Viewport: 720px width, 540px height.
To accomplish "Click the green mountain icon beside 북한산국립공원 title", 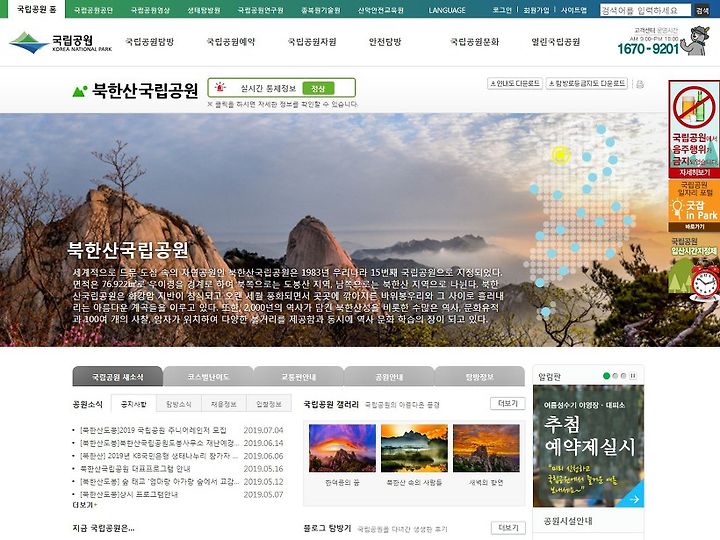I will pos(80,91).
